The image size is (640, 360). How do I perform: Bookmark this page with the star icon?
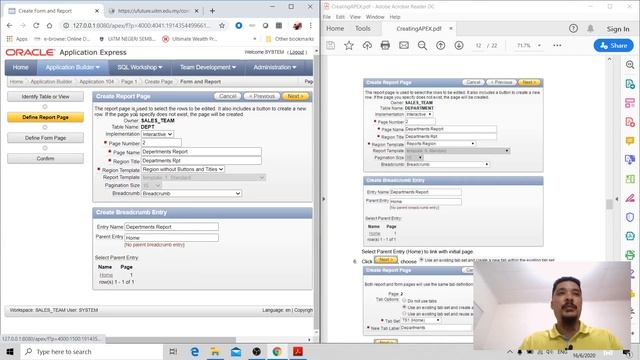coord(222,25)
